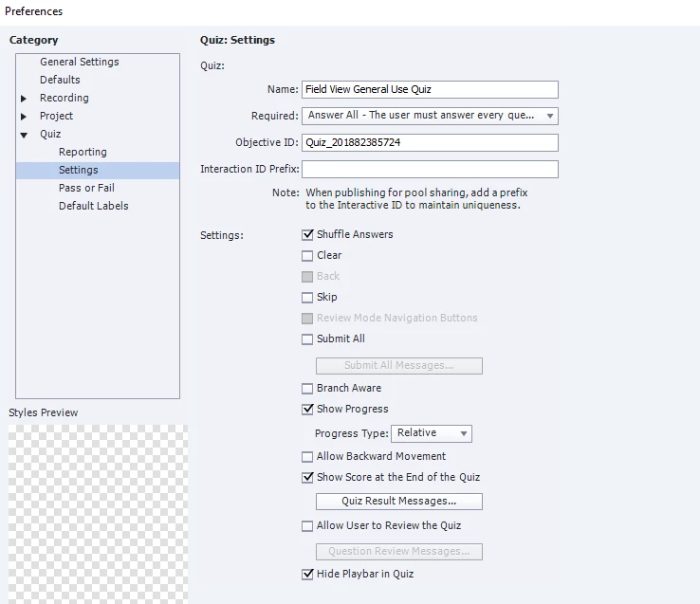
Task: Click the grayed-out Back checkbox
Action: tap(307, 277)
